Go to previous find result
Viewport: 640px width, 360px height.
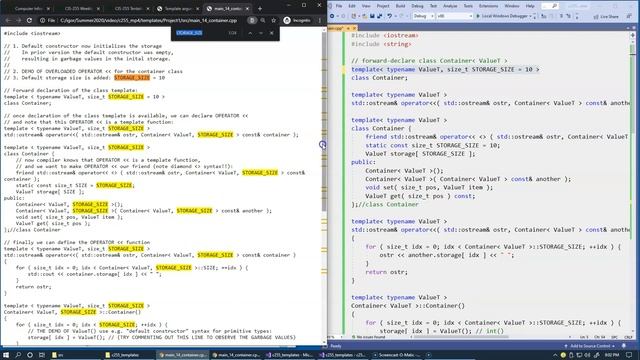pyautogui.click(x=250, y=33)
